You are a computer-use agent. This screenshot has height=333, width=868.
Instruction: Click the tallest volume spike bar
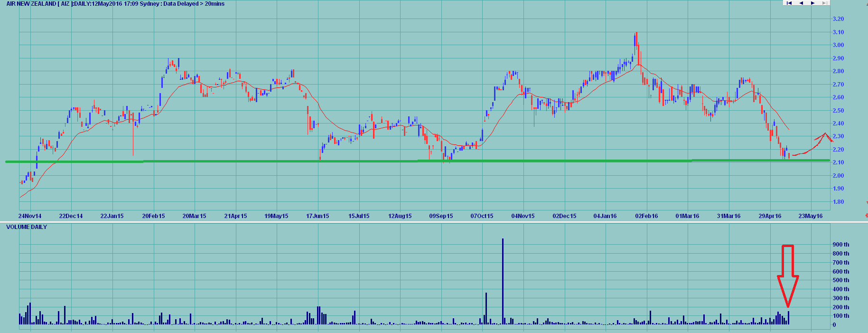[x=503, y=282]
